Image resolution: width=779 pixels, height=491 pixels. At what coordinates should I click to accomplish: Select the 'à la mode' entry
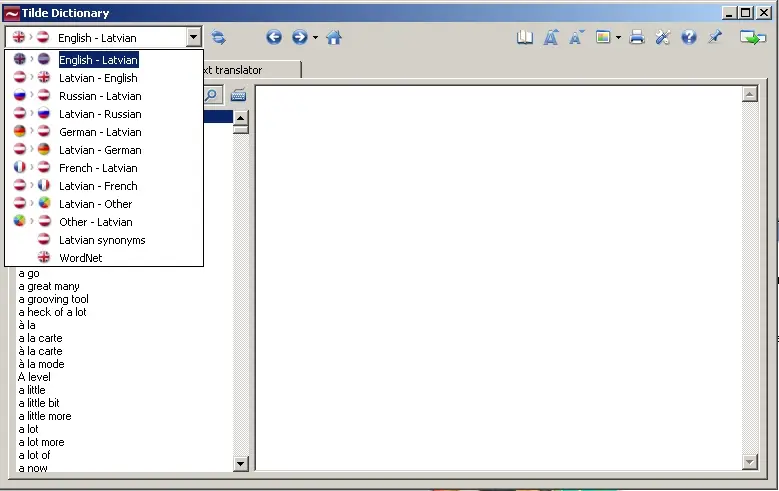click(x=41, y=364)
